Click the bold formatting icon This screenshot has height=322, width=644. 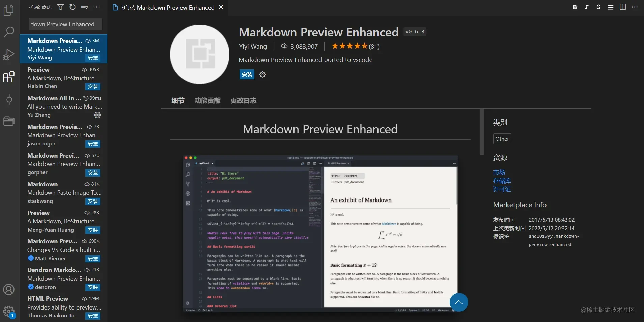575,7
